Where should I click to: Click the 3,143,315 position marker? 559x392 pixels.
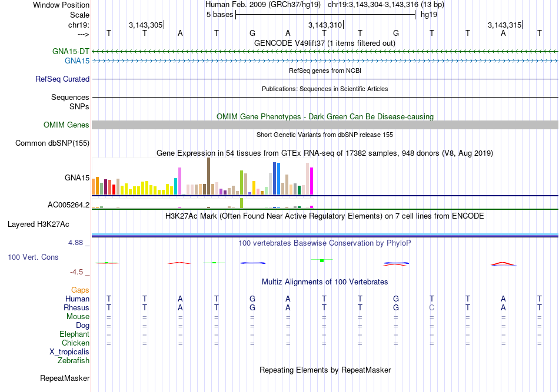tap(504, 25)
